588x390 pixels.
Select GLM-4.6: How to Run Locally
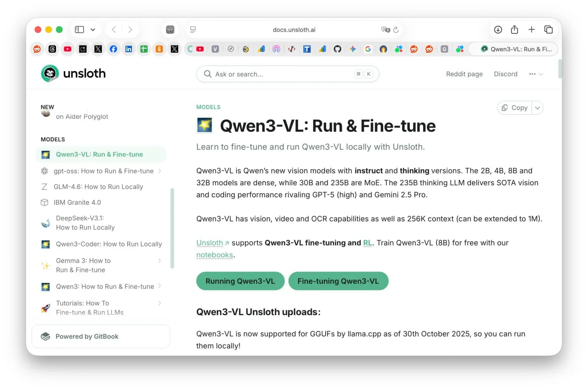[99, 187]
